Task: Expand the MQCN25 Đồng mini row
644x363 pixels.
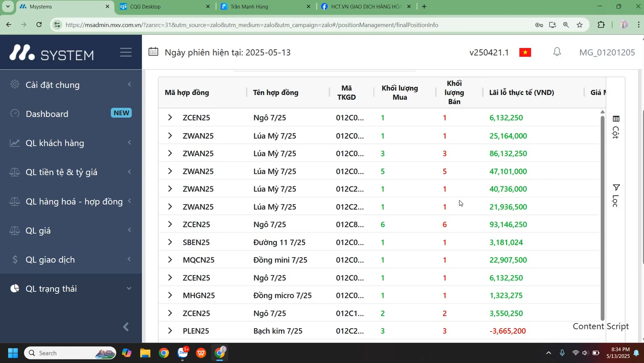Action: coord(170,260)
